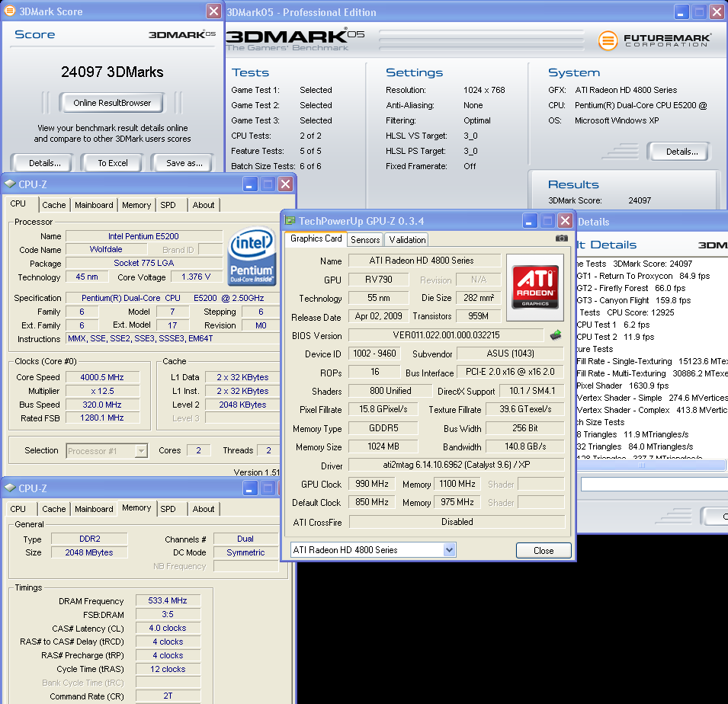Click the FSB:DRAM 3:5 value

168,614
